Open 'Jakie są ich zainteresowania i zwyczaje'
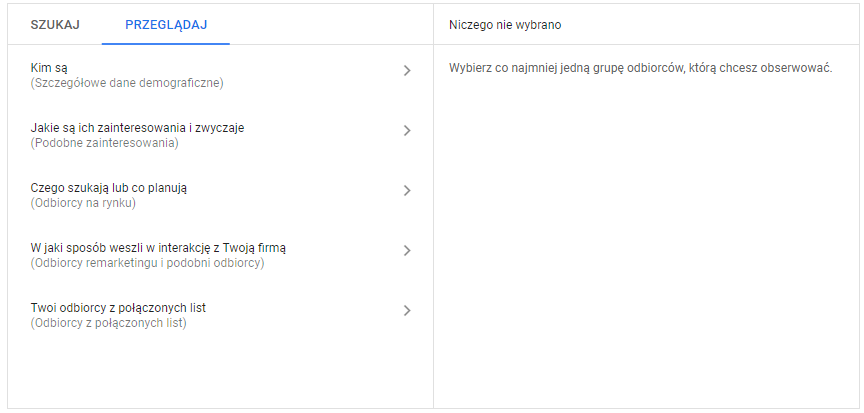The height and width of the screenshot is (413, 864). [137, 128]
